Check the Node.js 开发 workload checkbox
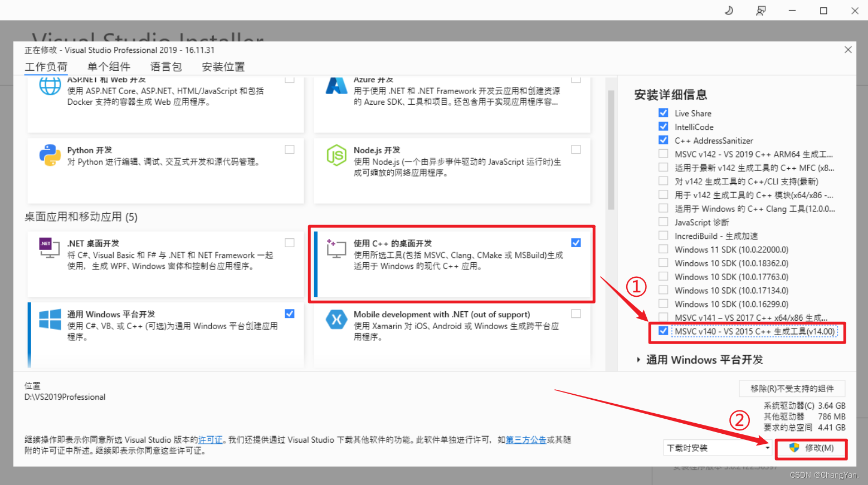Image resolution: width=868 pixels, height=485 pixels. [576, 149]
